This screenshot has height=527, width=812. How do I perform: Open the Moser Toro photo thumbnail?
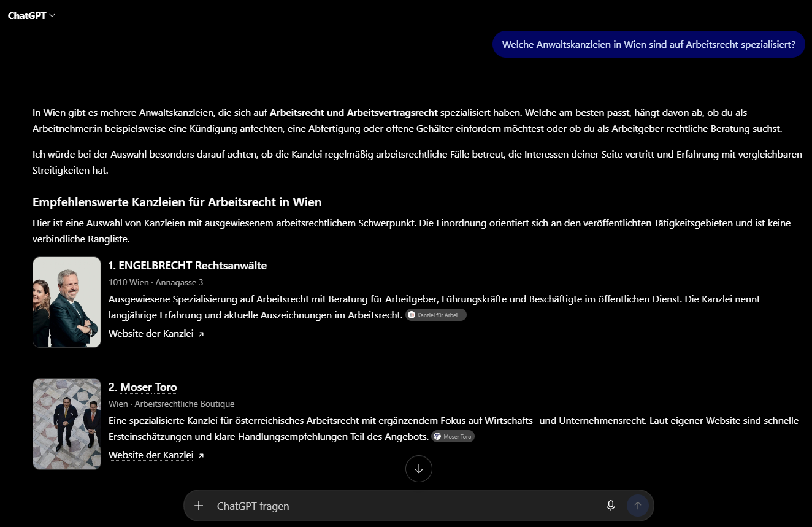coord(67,424)
